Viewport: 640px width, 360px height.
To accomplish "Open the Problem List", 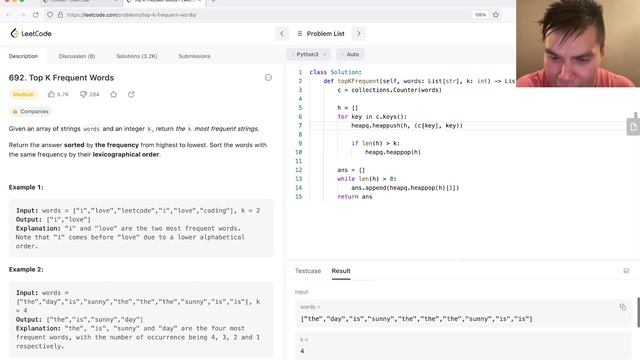I will [321, 33].
